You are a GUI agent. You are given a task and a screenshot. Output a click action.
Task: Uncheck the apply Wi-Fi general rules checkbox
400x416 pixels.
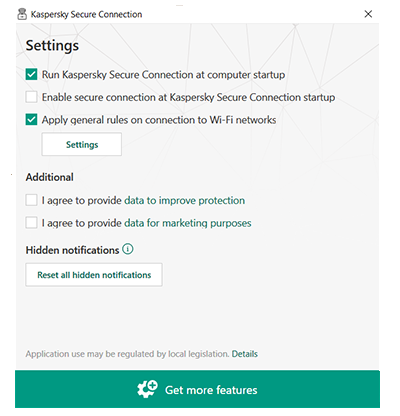[x=31, y=120]
